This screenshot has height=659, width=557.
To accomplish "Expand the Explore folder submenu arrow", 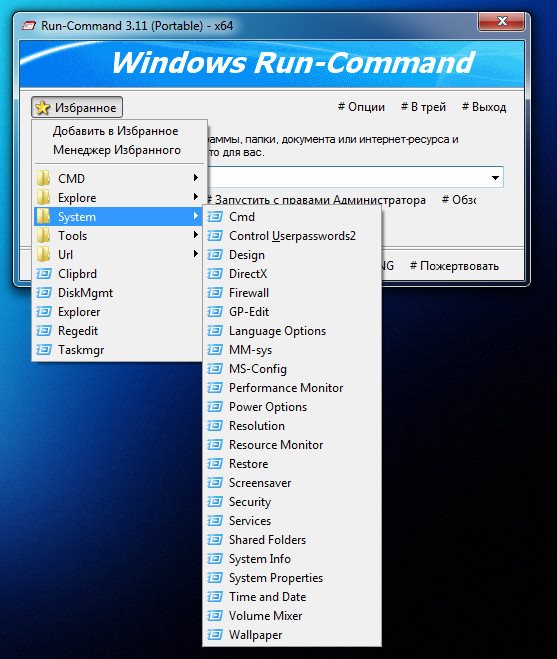I will (195, 197).
